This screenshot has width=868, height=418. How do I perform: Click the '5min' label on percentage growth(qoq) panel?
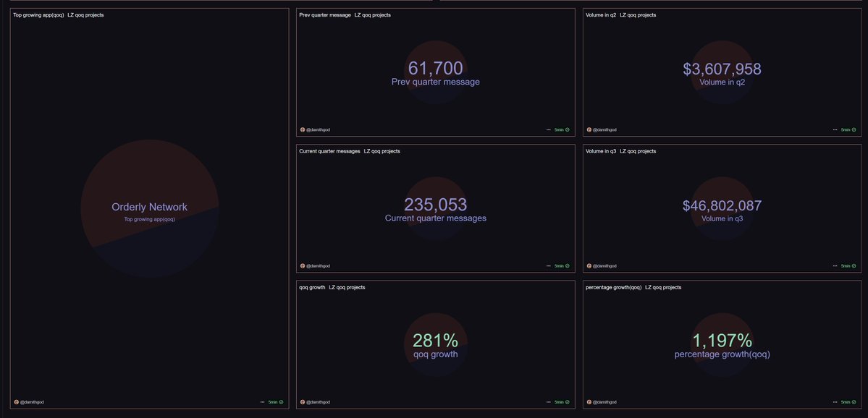tap(846, 402)
